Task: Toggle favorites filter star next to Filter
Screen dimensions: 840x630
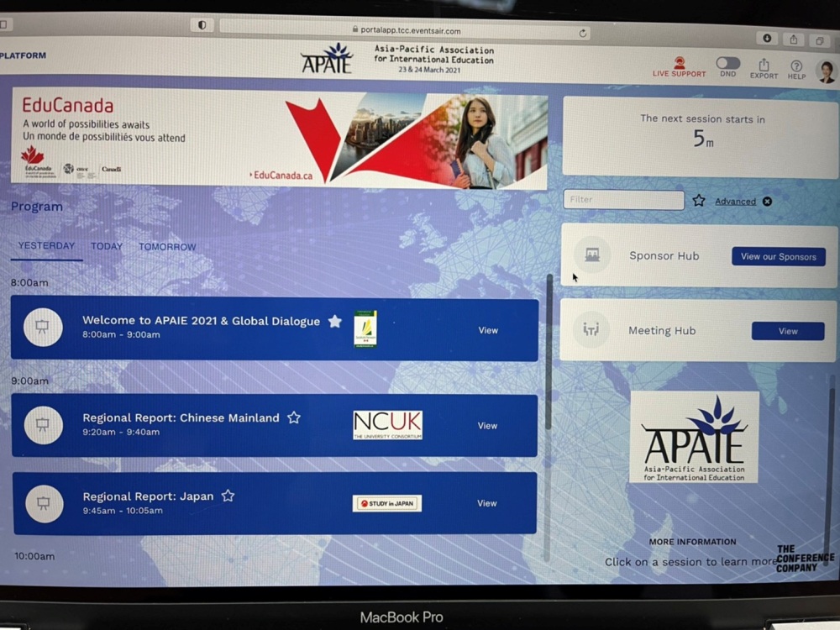Action: pos(699,201)
